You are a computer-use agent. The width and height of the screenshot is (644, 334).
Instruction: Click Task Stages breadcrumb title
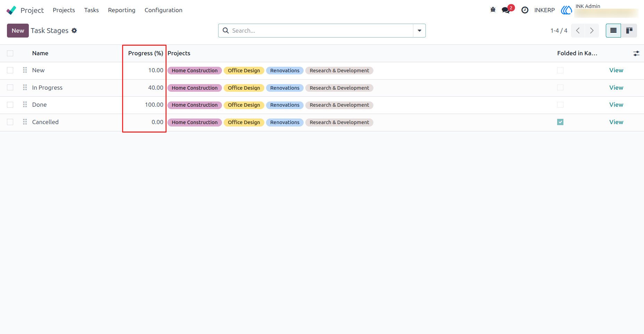coord(50,31)
